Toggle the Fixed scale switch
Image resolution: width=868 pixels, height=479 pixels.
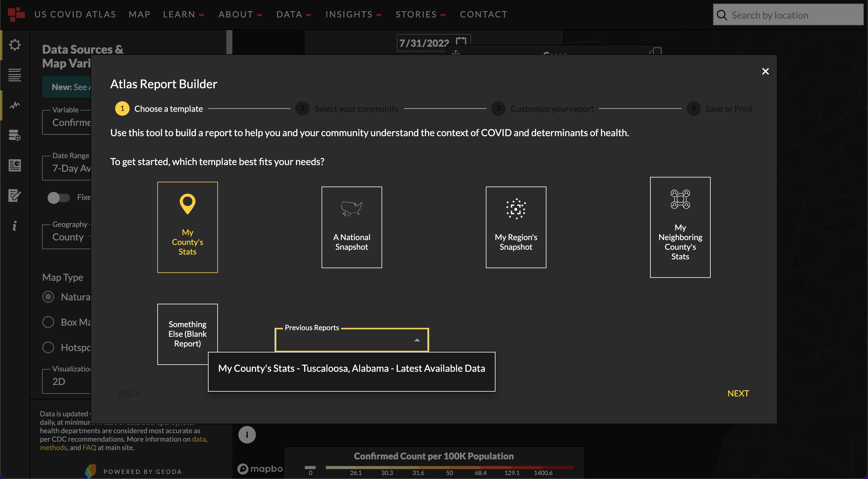58,197
